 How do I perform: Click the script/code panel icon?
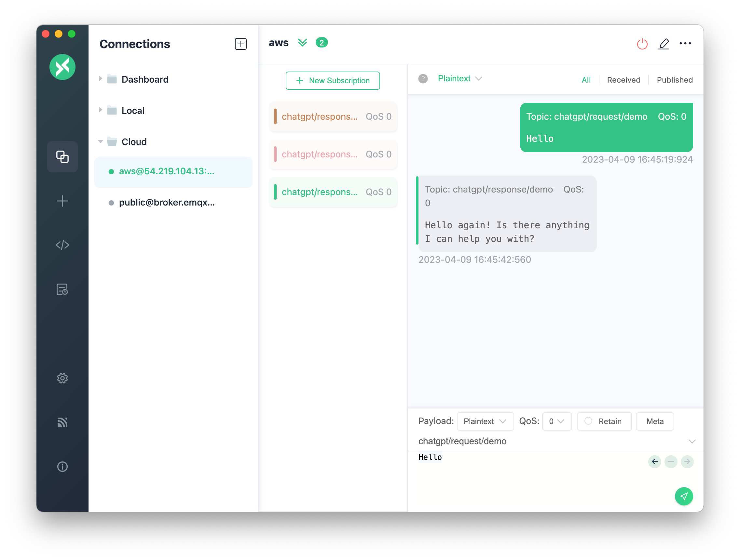(x=62, y=245)
